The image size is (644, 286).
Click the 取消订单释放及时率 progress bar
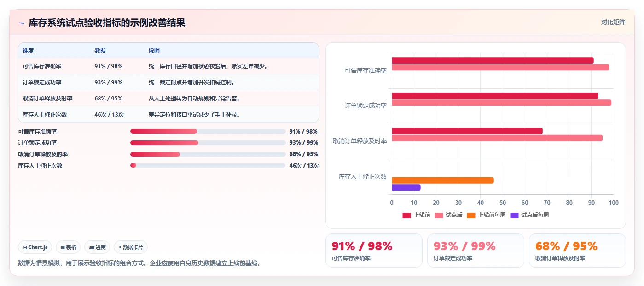tap(208, 154)
